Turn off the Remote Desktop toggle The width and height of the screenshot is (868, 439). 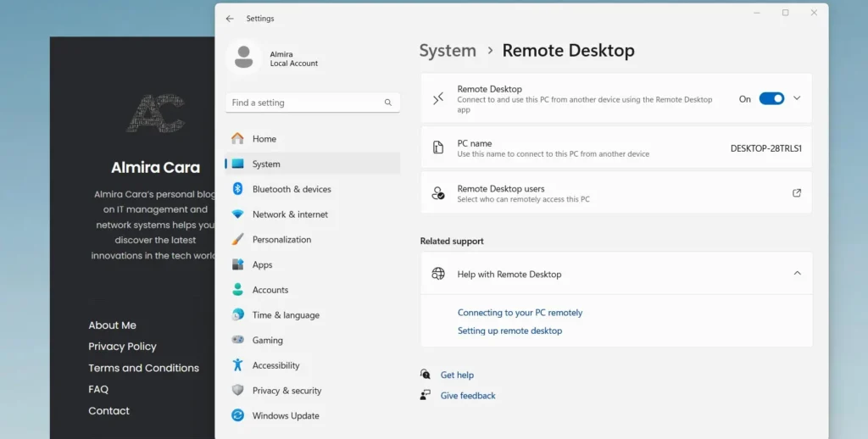point(771,98)
